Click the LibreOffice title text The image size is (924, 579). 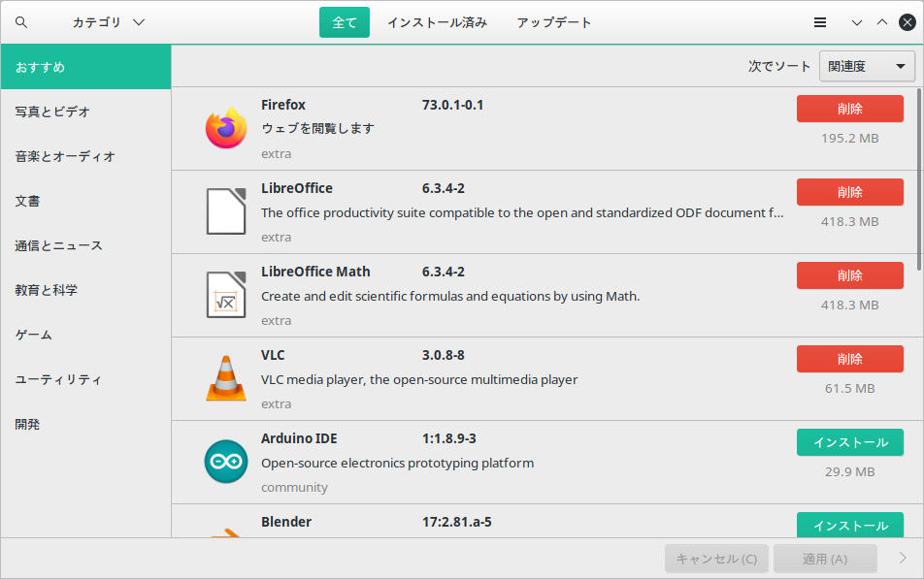[297, 188]
